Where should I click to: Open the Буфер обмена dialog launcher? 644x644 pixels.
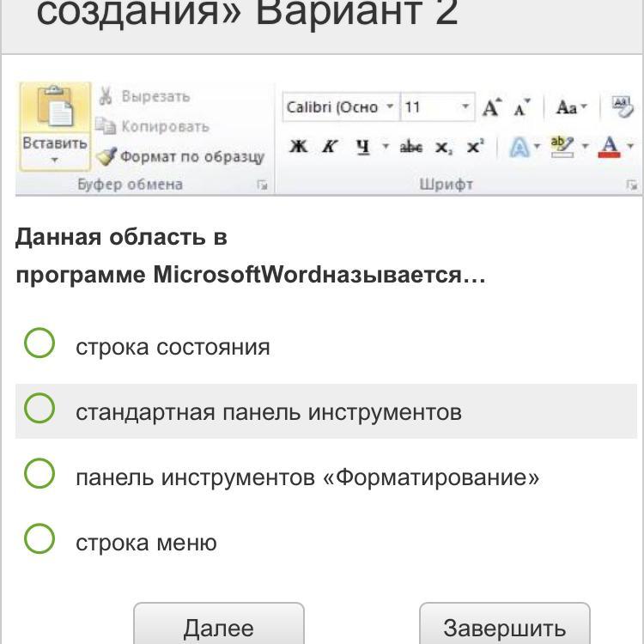point(262,185)
